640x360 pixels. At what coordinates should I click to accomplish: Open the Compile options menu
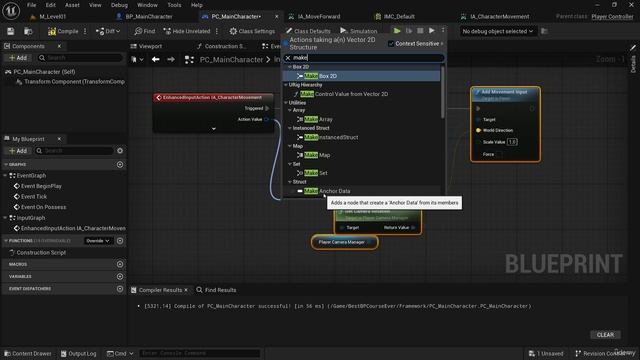85,31
